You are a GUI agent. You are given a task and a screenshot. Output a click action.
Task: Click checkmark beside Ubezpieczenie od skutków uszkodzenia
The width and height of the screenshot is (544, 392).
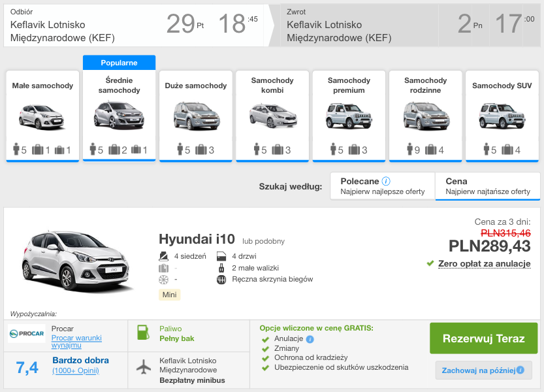(x=265, y=368)
